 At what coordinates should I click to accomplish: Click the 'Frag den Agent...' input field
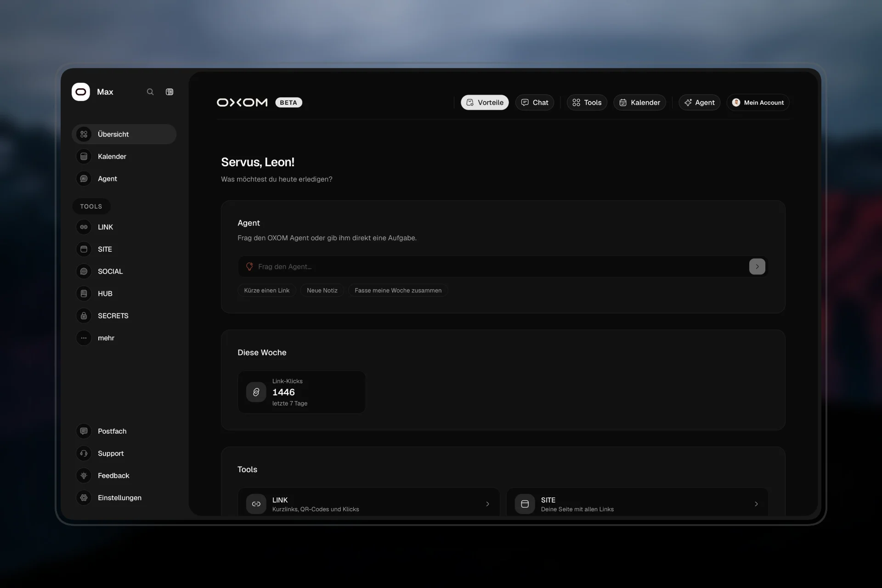coord(493,266)
